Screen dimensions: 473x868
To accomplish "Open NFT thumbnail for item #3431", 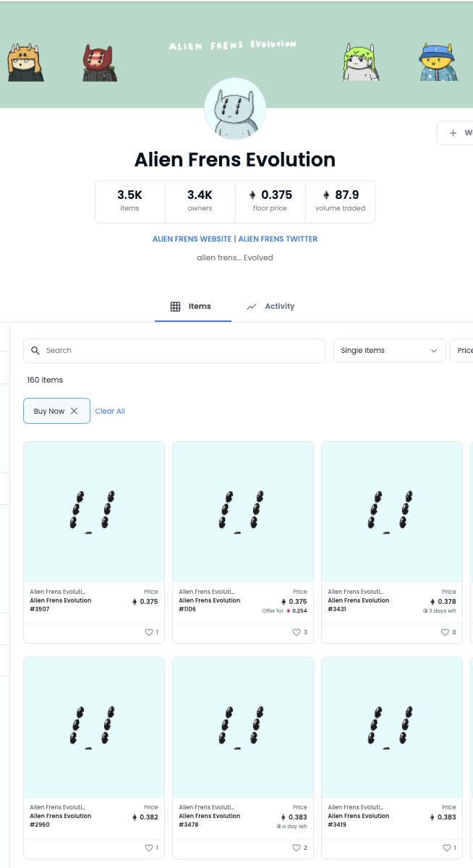I will pyautogui.click(x=392, y=512).
